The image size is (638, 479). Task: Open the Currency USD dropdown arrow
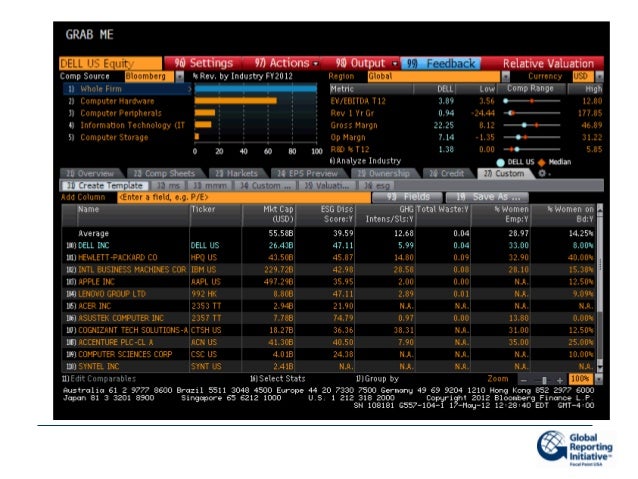(x=599, y=77)
